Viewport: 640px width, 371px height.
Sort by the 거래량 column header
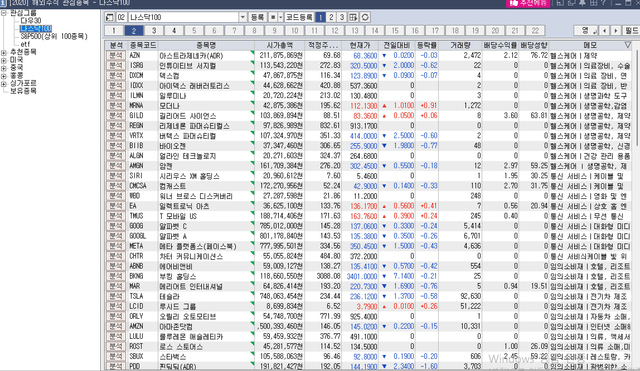click(460, 45)
